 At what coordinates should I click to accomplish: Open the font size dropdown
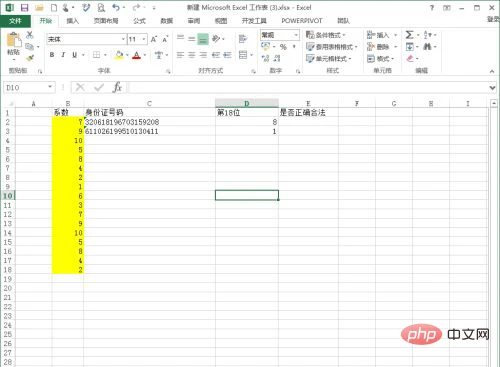144,39
